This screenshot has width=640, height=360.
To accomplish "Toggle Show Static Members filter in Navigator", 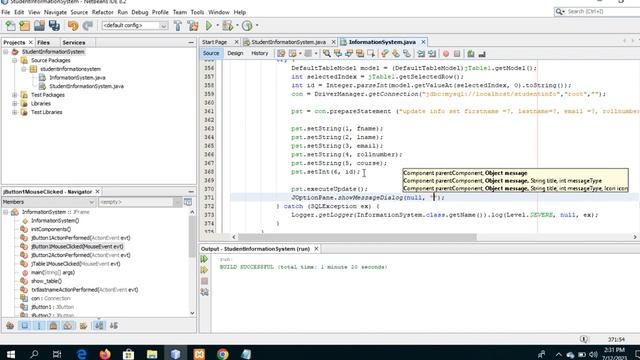I will tap(39, 326).
